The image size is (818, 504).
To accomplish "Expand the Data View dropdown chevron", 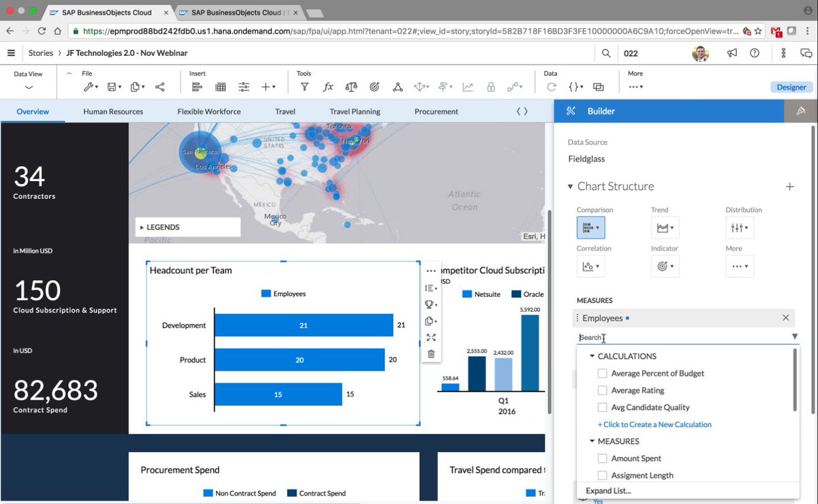I will coord(29,88).
